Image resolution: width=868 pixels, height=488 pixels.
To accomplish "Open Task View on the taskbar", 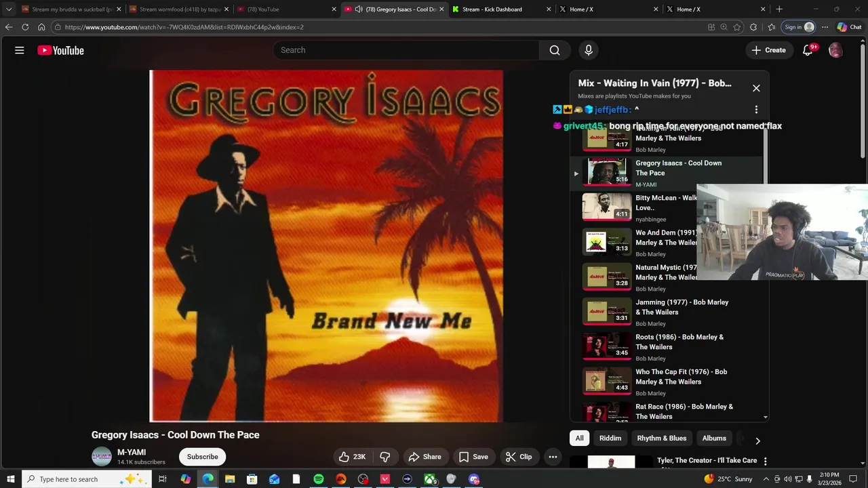I will click(x=163, y=479).
